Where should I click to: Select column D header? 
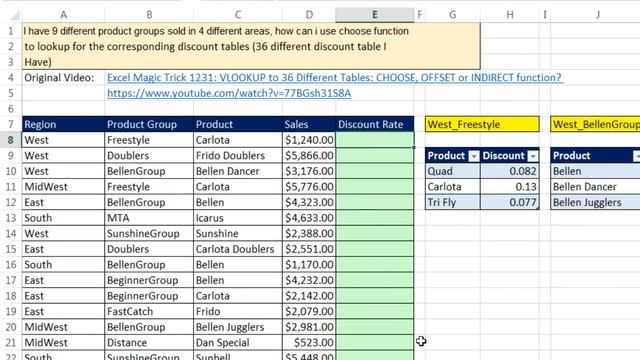(x=309, y=15)
